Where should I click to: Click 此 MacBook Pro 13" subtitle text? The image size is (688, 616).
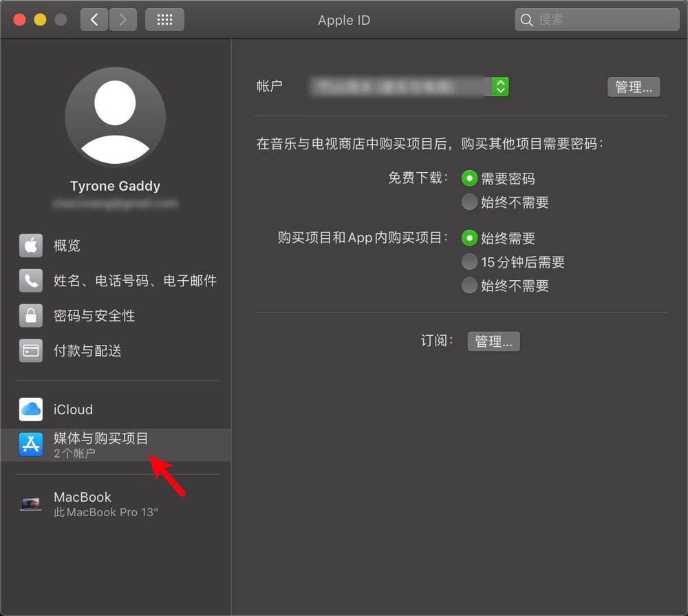click(x=106, y=512)
